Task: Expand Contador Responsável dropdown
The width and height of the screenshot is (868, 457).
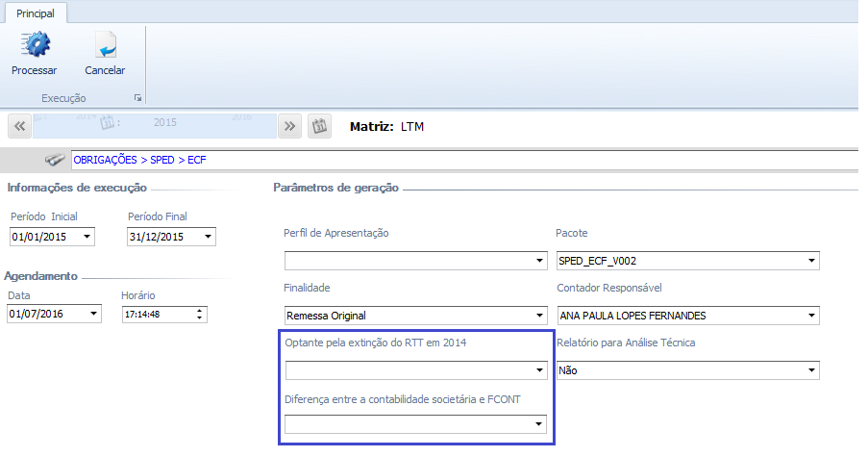Action: pyautogui.click(x=811, y=316)
